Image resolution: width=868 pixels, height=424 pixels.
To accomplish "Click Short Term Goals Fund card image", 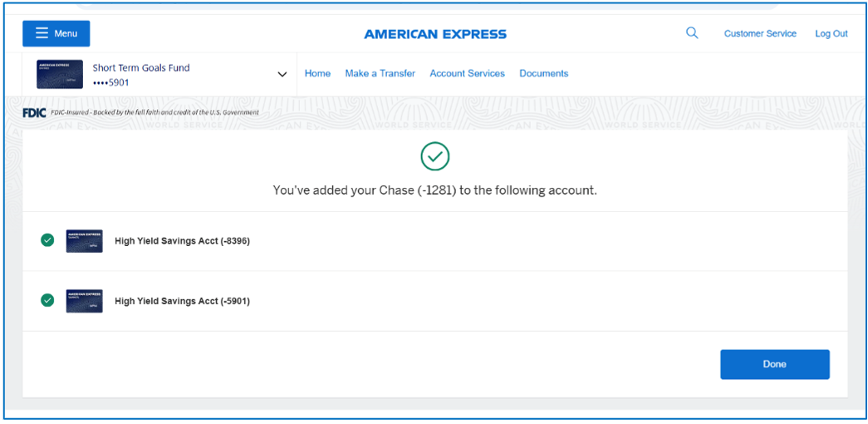I will coord(60,74).
